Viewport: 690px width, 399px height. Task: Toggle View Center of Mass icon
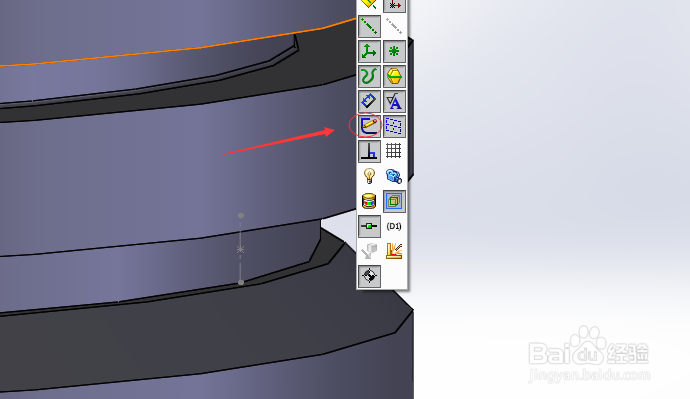369,276
